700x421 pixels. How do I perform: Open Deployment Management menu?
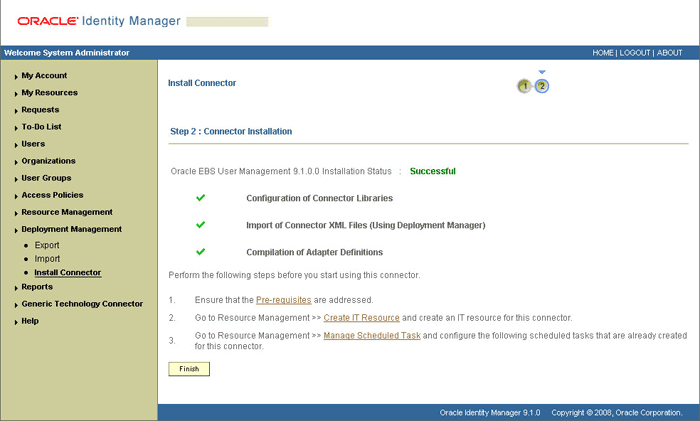click(71, 229)
